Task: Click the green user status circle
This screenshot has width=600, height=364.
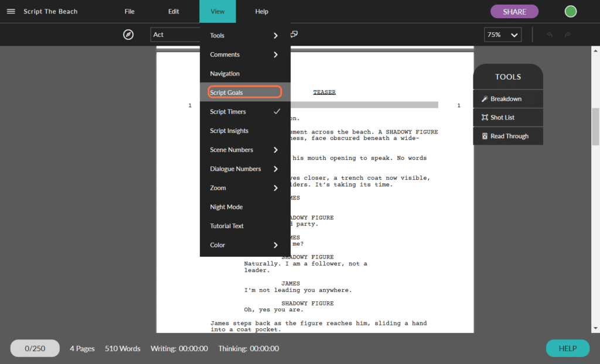Action: click(570, 12)
